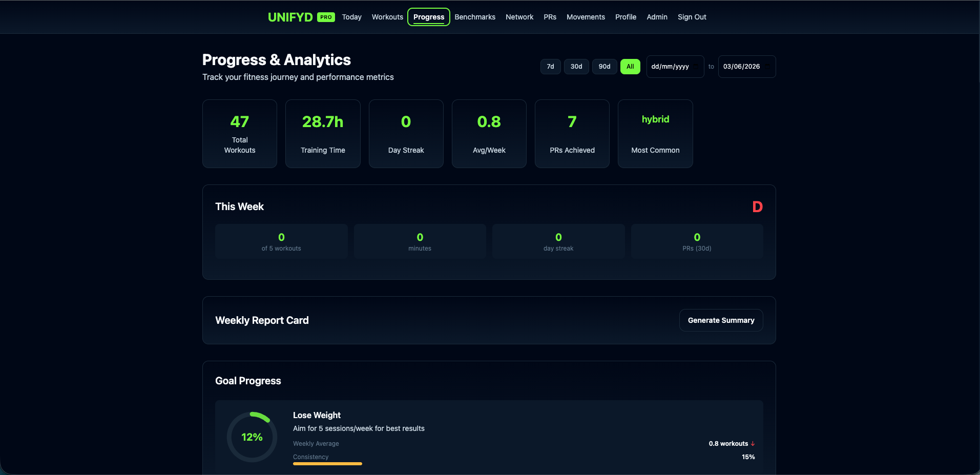
Task: Click the 'PRs (30d)' tile
Action: click(697, 241)
